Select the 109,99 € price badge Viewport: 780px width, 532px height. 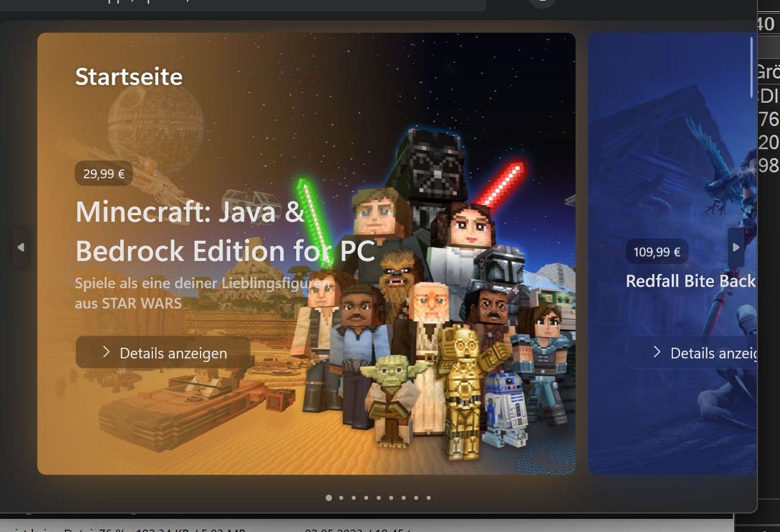pyautogui.click(x=657, y=251)
